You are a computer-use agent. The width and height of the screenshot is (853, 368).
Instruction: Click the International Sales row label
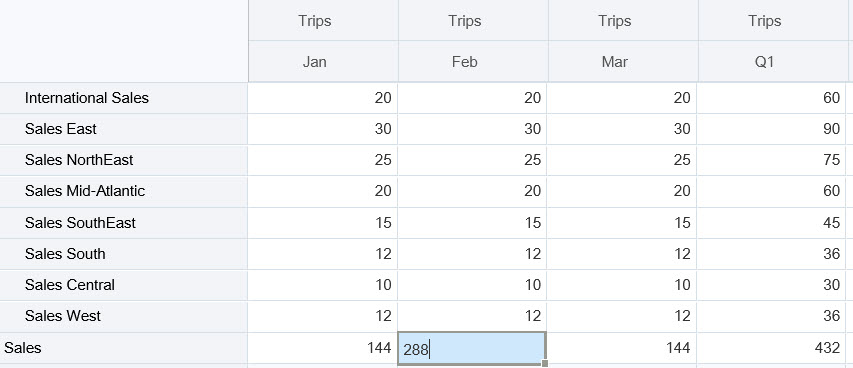(x=123, y=98)
